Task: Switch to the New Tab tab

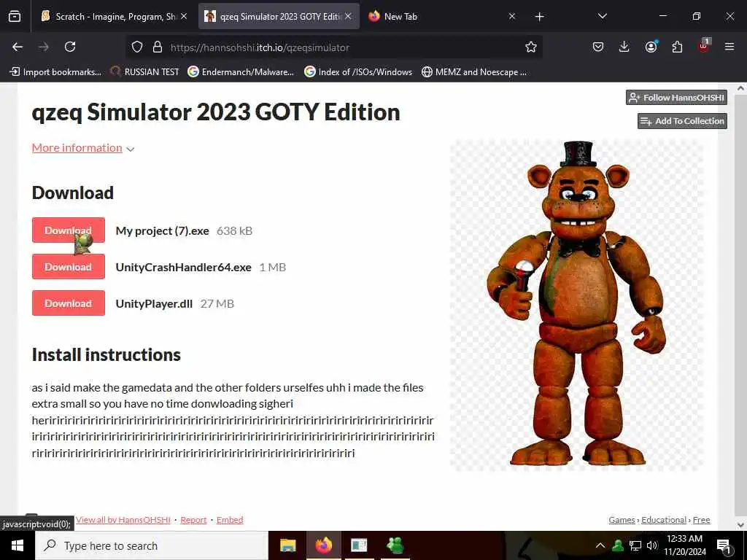Action: 442,16
